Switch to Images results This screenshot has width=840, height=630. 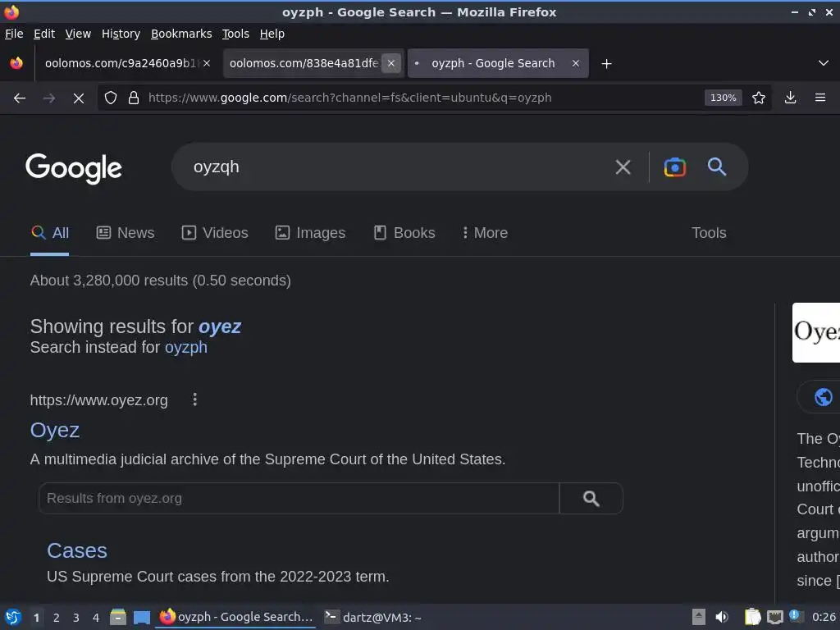pos(310,233)
